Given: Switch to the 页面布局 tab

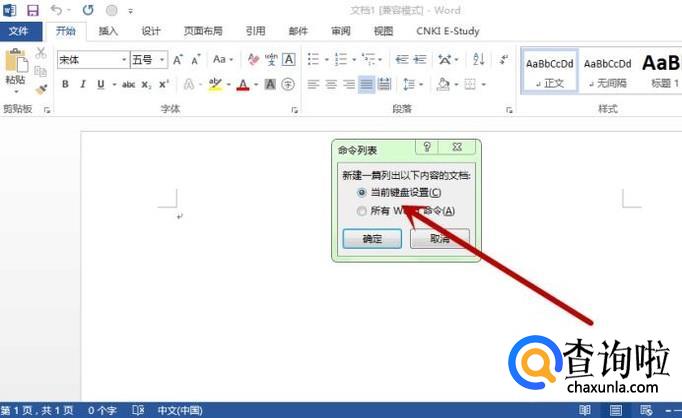Looking at the screenshot, I should 203,31.
